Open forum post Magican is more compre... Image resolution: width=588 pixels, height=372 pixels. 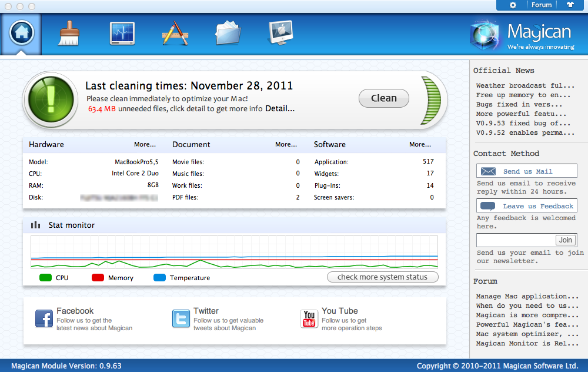527,315
